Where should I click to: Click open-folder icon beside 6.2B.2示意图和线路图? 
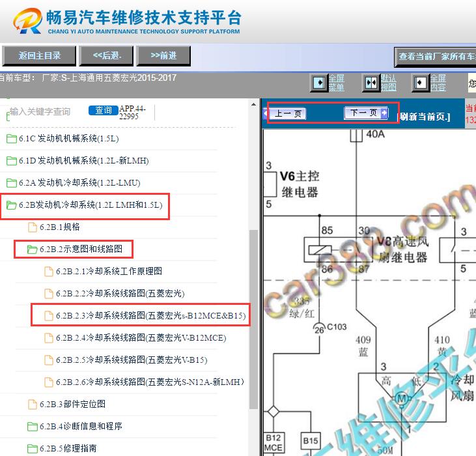click(32, 249)
